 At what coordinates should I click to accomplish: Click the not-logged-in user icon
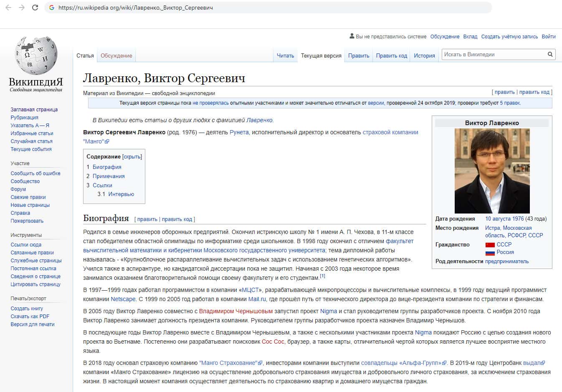click(x=352, y=36)
